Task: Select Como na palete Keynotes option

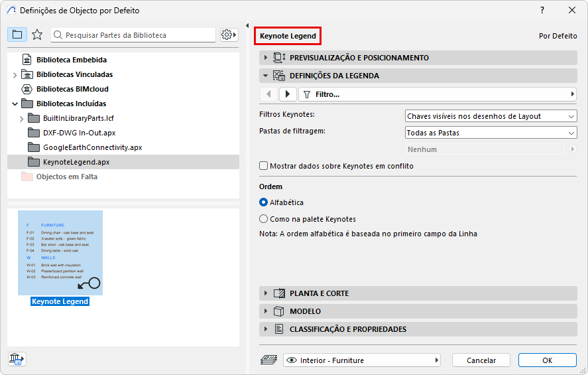Action: (264, 219)
